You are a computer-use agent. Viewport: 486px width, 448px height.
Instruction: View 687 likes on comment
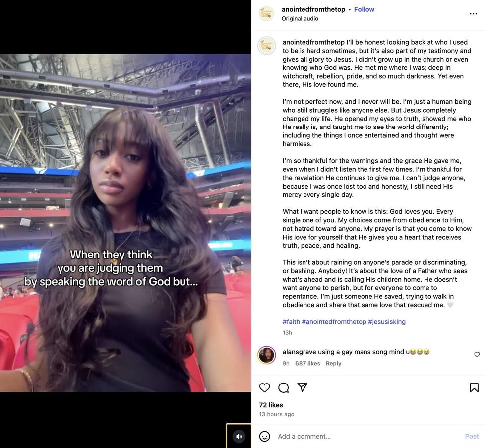tap(307, 363)
